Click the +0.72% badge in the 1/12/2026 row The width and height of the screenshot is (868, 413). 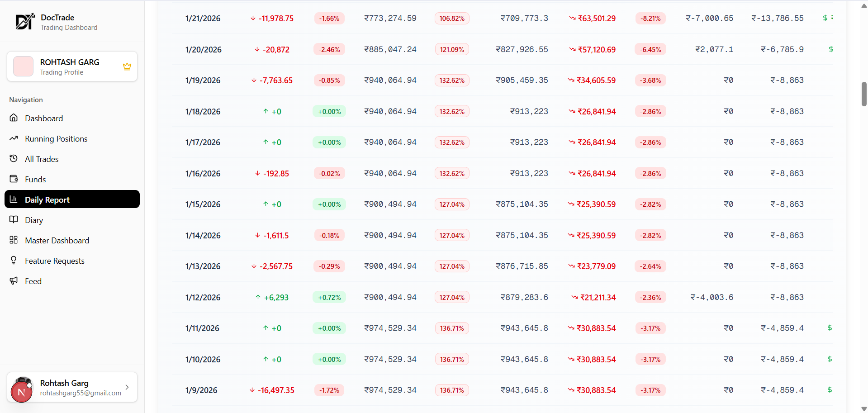click(329, 298)
